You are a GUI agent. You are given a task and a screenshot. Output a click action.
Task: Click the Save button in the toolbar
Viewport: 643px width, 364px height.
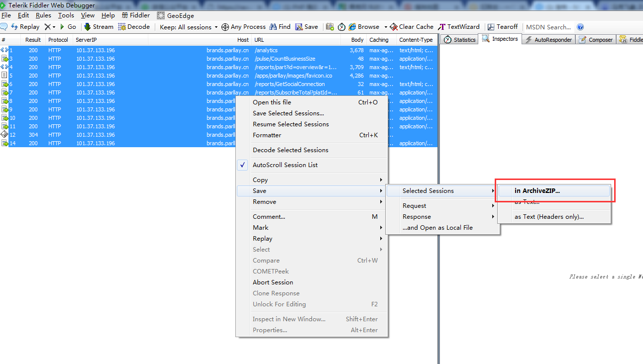[307, 27]
